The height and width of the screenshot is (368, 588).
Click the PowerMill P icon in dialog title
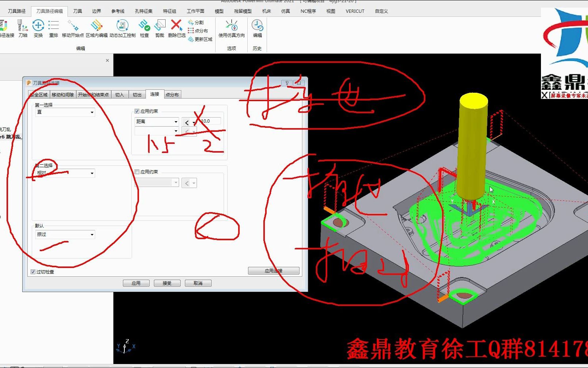click(29, 83)
